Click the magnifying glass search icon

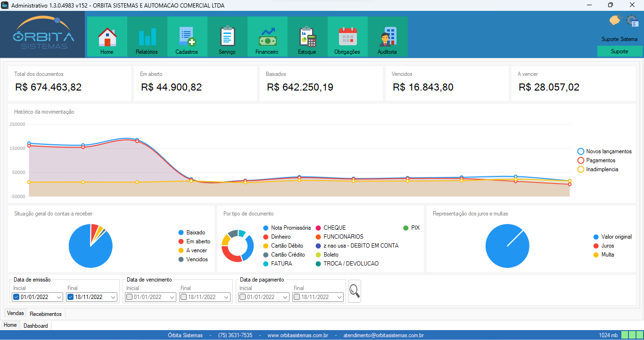click(354, 291)
